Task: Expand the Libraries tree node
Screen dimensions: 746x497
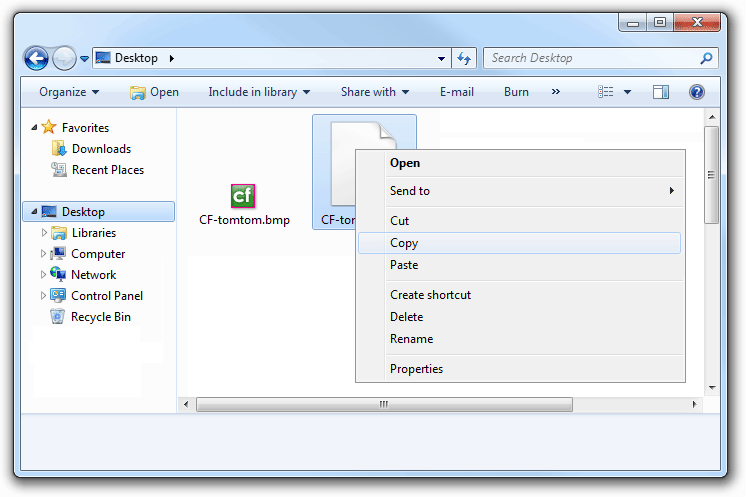Action: (x=44, y=233)
